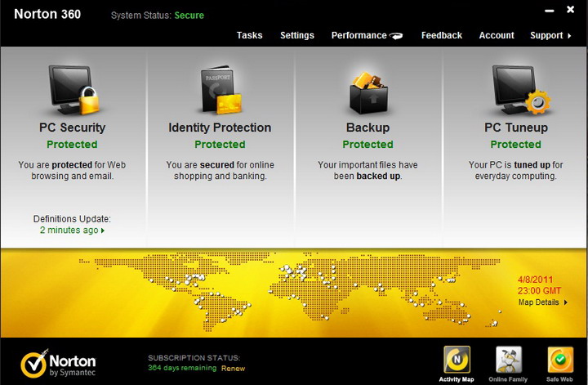The height and width of the screenshot is (385, 588).
Task: Launch the Online Family icon
Action: pos(508,360)
